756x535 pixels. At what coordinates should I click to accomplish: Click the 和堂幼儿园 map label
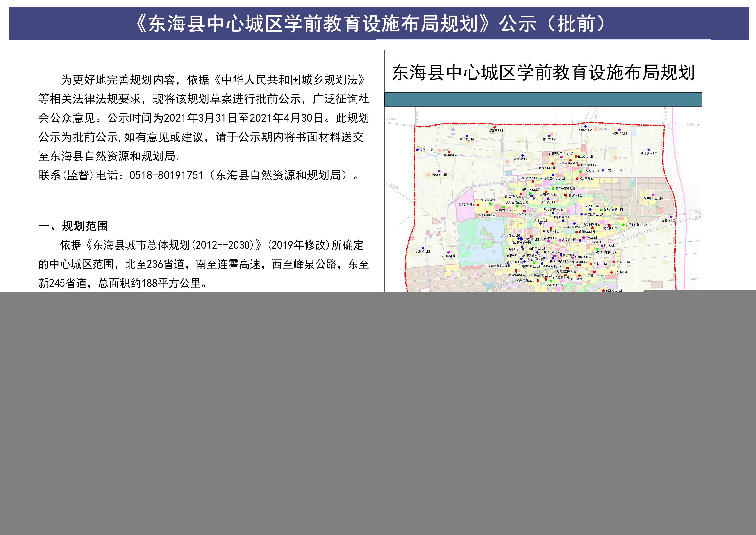610,246
